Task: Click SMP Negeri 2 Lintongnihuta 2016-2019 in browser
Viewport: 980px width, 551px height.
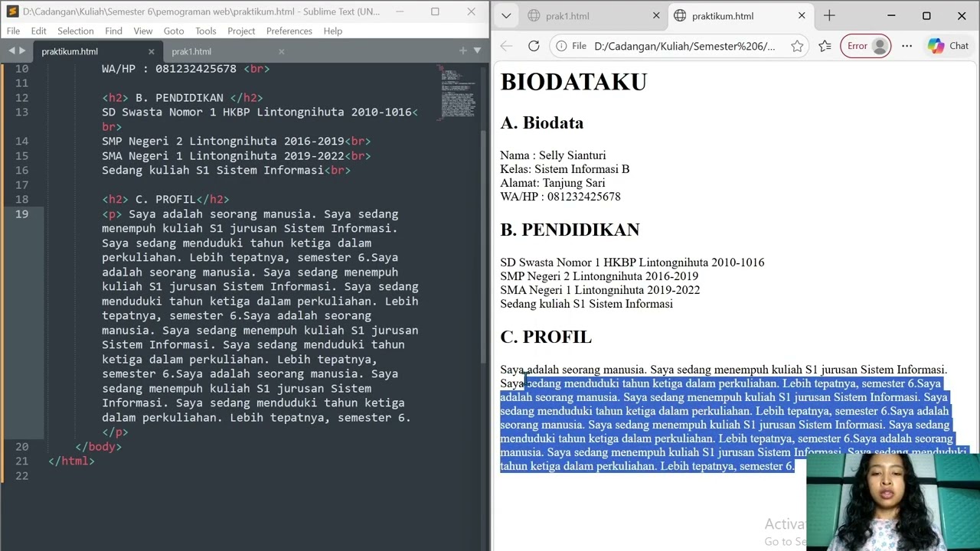Action: 599,276
